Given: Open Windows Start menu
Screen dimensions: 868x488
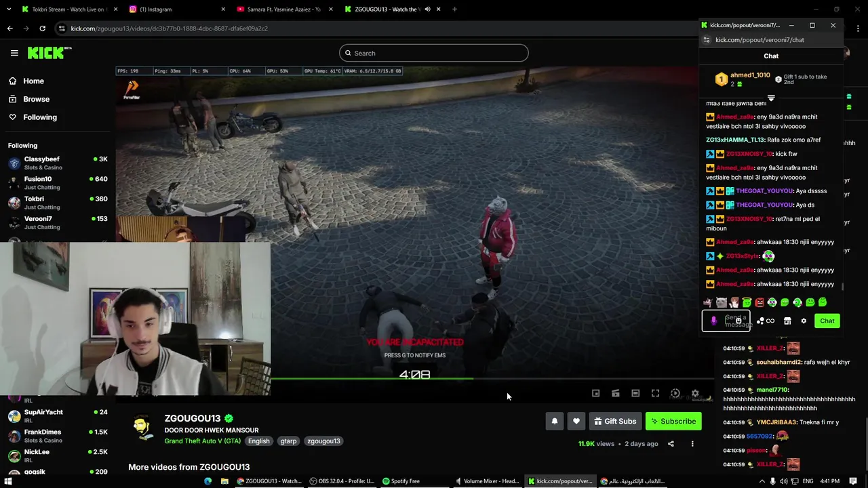Looking at the screenshot, I should click(x=9, y=481).
